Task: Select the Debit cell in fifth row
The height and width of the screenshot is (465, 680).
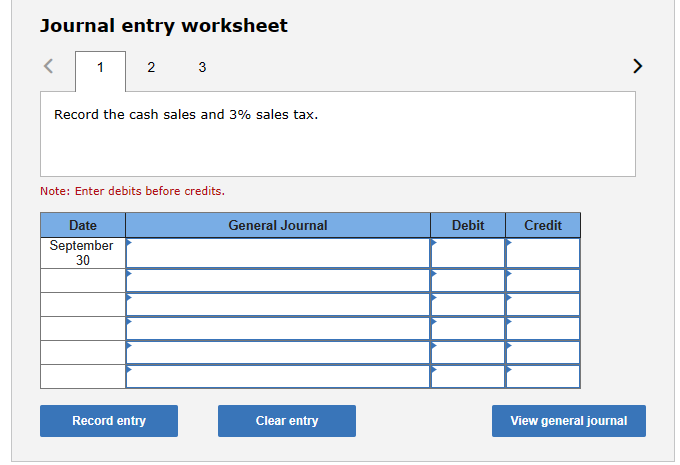Action: [x=468, y=353]
